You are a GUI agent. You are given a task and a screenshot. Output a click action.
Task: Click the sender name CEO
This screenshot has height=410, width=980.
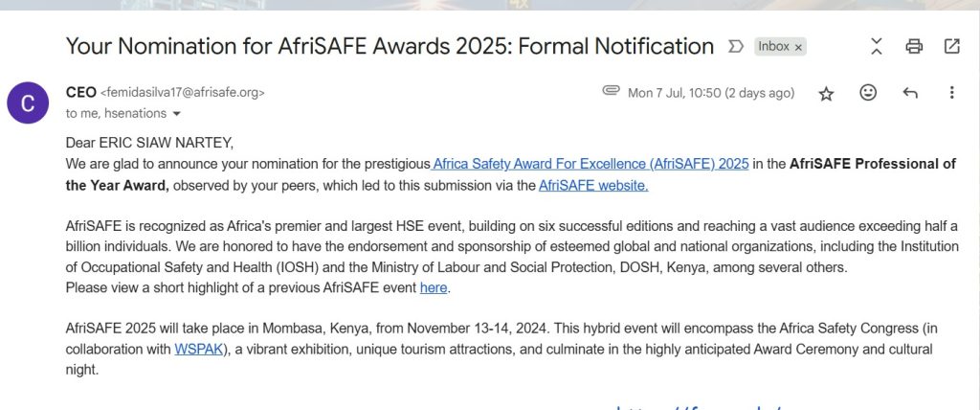(80, 93)
